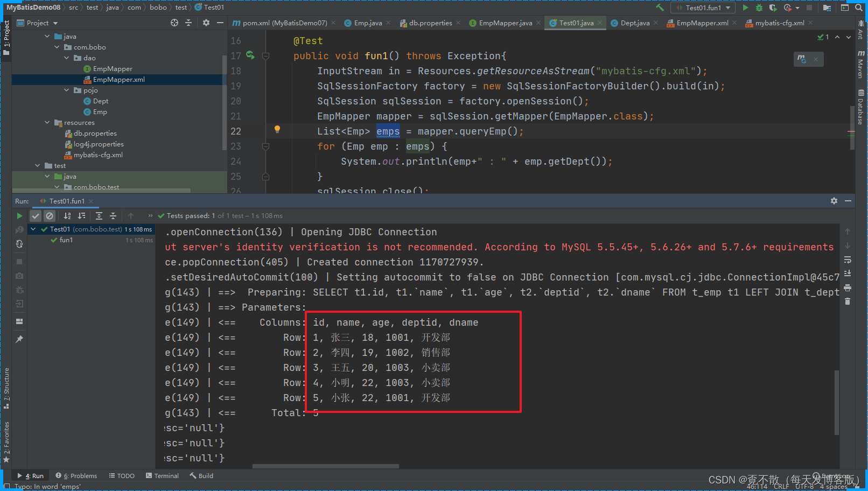Collapse the com.bobo package in Project tree
868x491 pixels.
pos(57,47)
